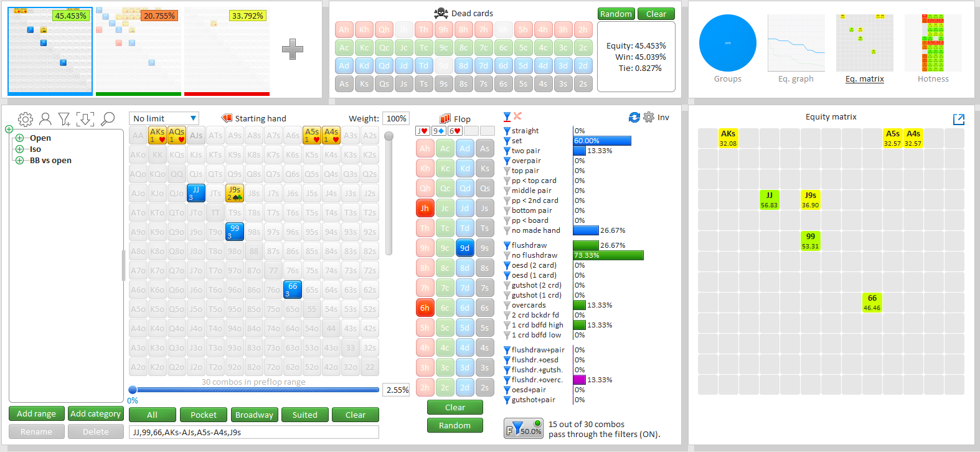
Task: Toggle the 'top pair' filter funnel
Action: (x=507, y=171)
